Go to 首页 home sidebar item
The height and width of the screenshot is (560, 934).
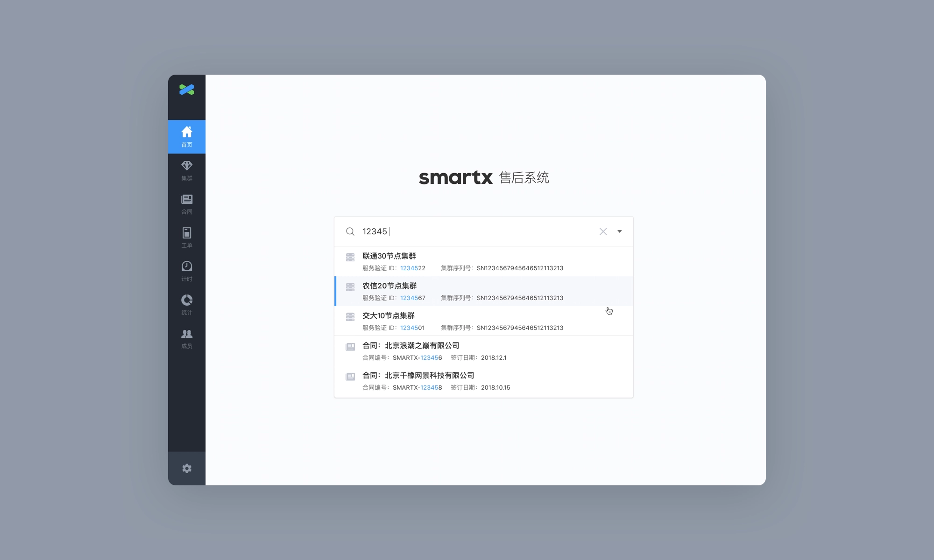pos(186,136)
